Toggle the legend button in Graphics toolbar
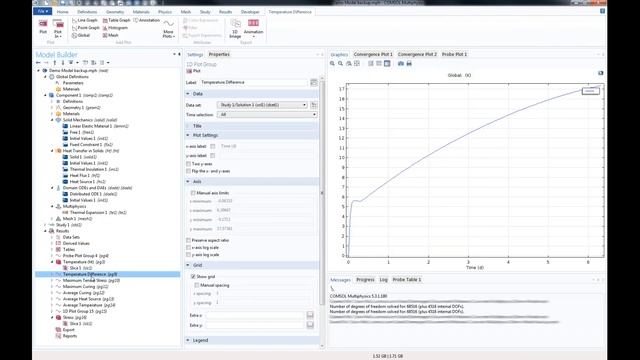This screenshot has width=640, height=360. point(387,64)
